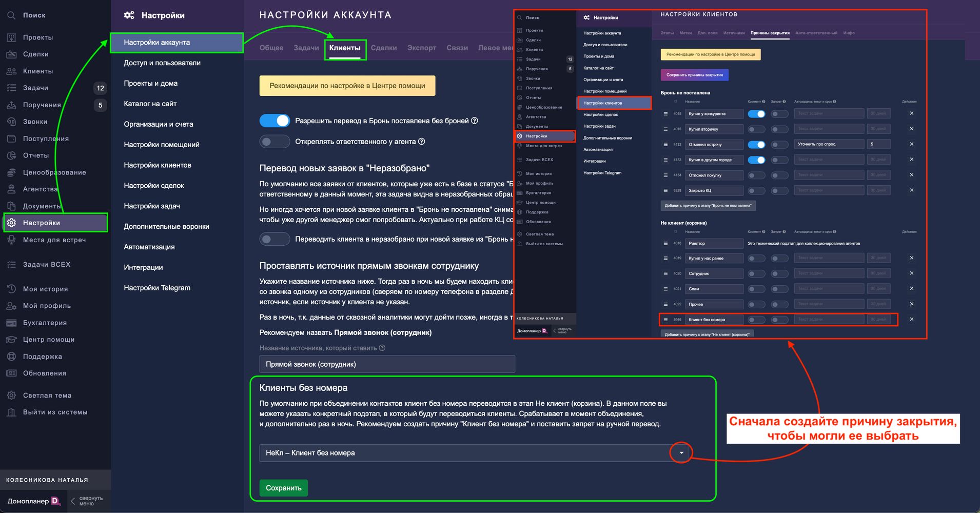Open the Сделки tab

[384, 48]
